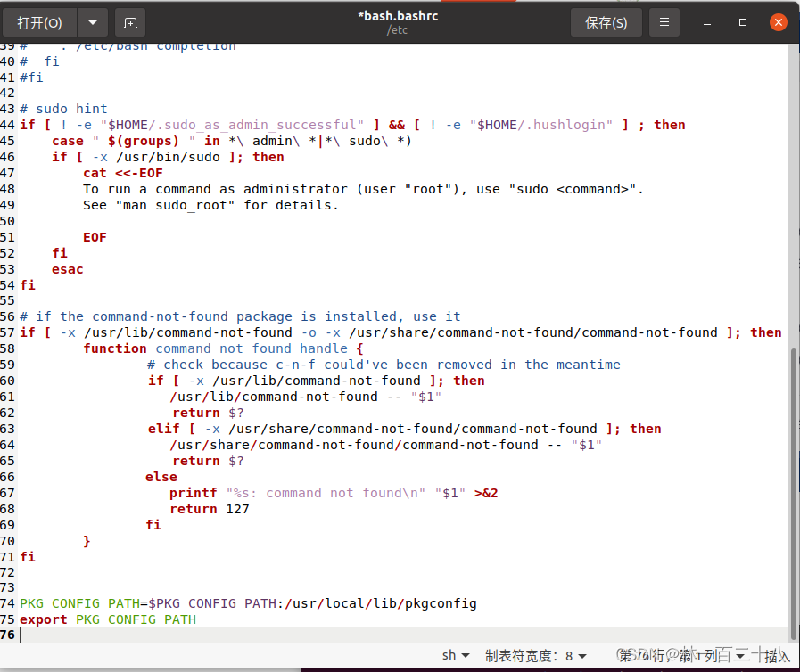800x672 pixels.
Task: Click the 'fi' keyword on line 71
Action: point(28,557)
